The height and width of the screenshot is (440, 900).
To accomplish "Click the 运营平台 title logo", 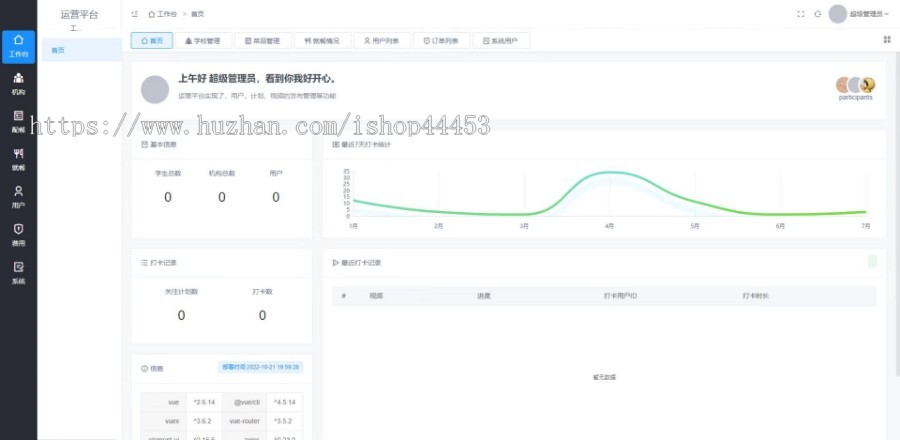I will pyautogui.click(x=79, y=15).
